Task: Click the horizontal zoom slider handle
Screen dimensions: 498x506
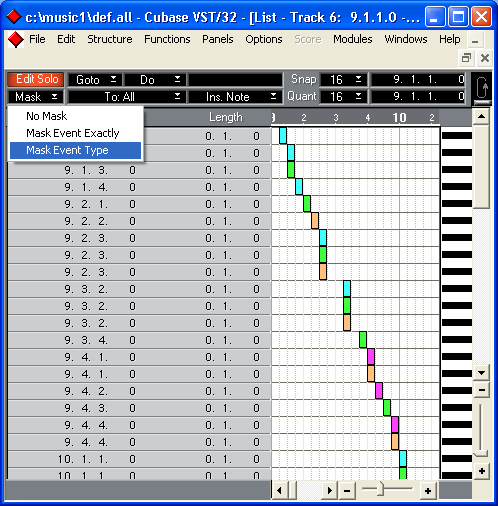Action: pyautogui.click(x=380, y=489)
